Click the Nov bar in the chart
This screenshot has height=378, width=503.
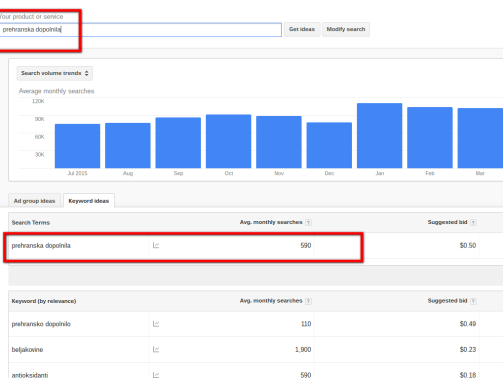point(279,142)
